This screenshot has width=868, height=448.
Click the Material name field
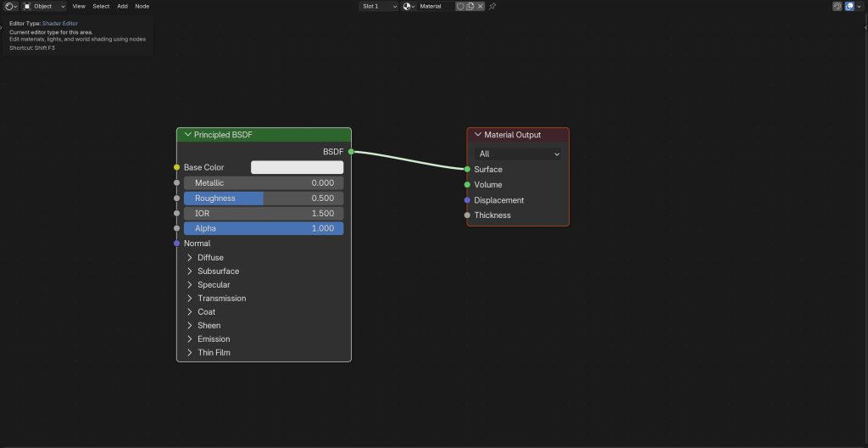(x=434, y=6)
